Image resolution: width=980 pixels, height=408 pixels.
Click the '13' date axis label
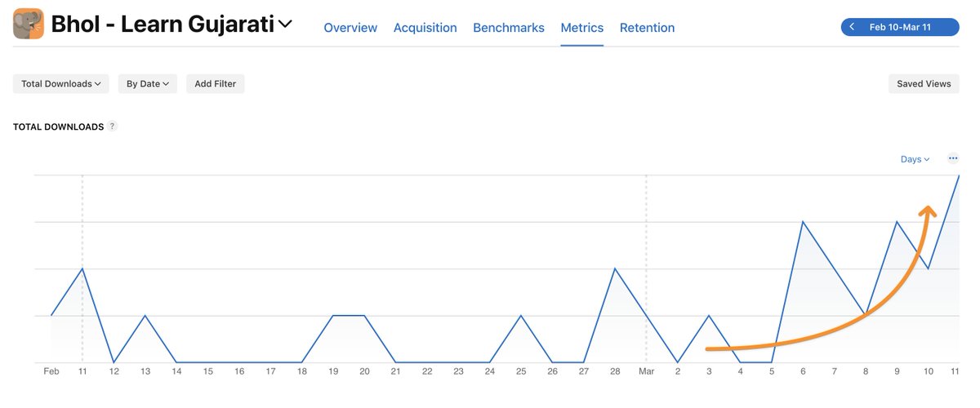coord(145,371)
